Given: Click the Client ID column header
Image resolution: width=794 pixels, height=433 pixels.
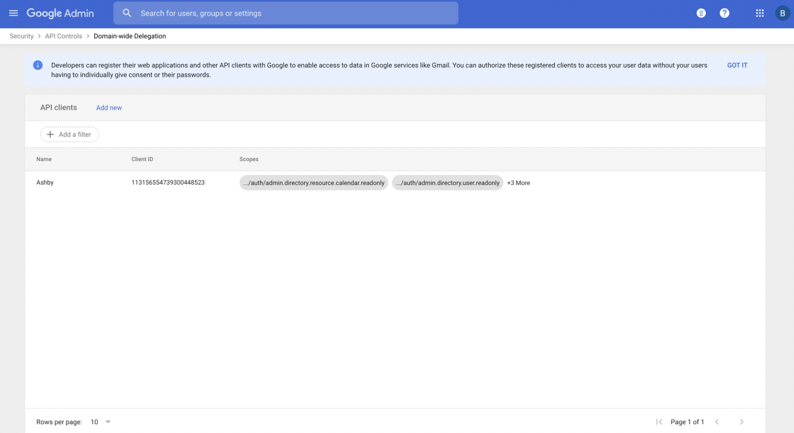Looking at the screenshot, I should (142, 159).
